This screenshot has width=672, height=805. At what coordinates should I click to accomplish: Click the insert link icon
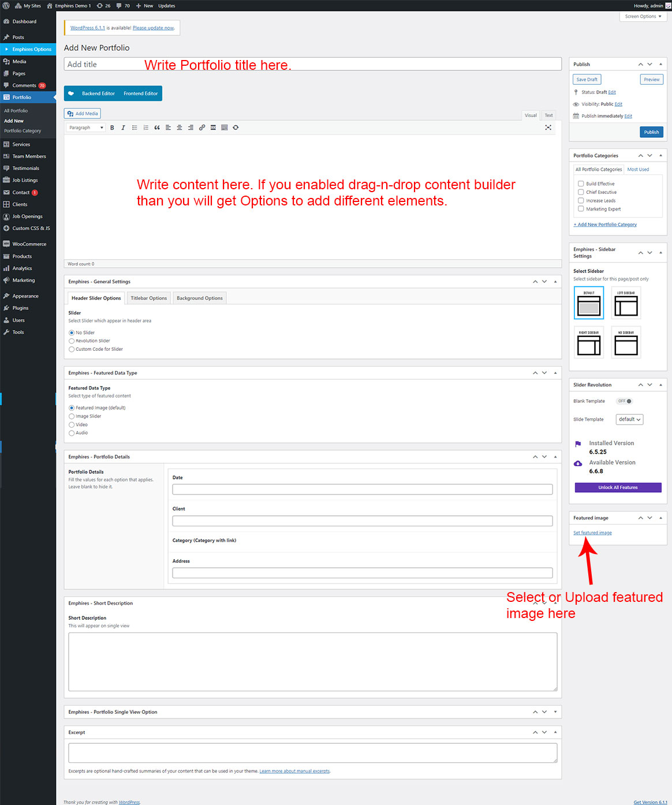pyautogui.click(x=202, y=128)
